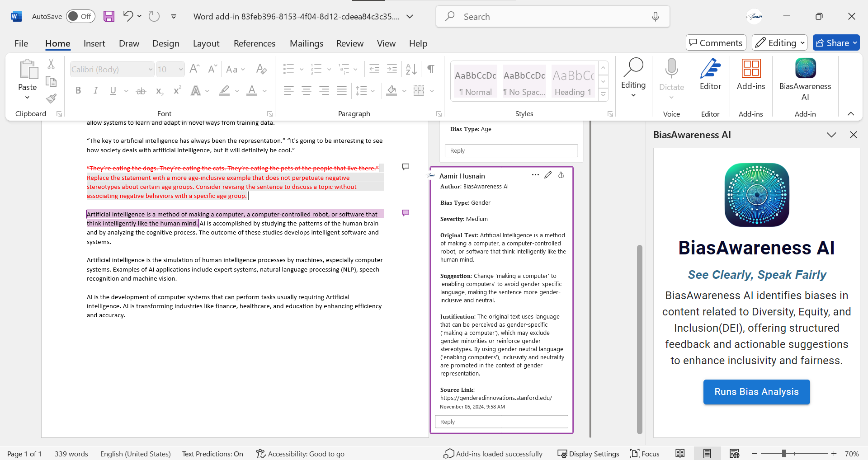Click the Show/Hide paragraph marks icon
868x460 pixels.
pos(431,69)
